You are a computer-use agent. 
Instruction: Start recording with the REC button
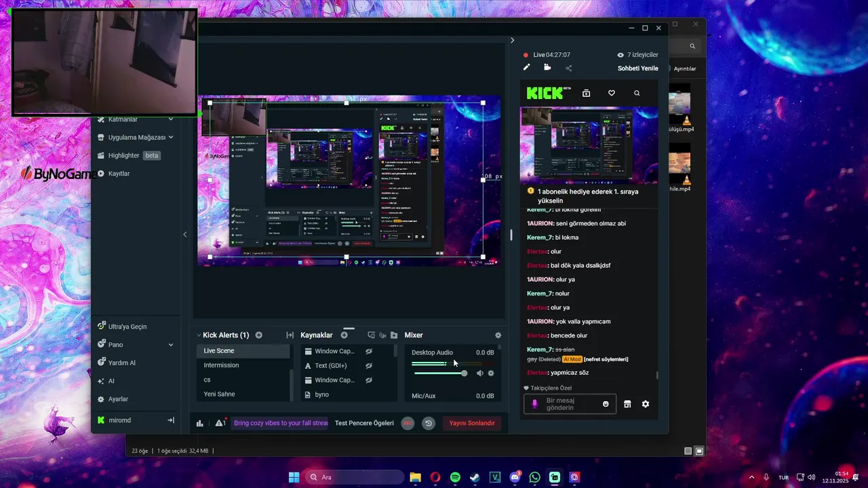(x=408, y=423)
